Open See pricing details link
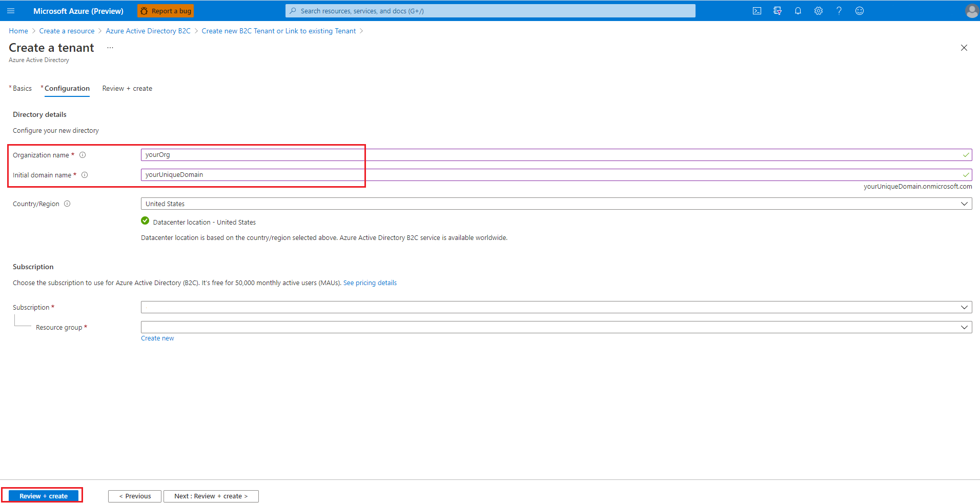The image size is (980, 503). pos(370,283)
